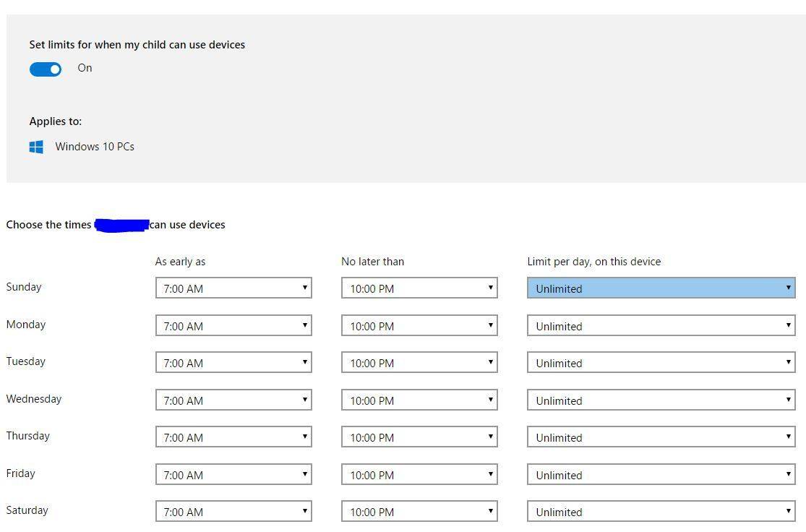The image size is (806, 532).
Task: Select Monday's daily limit dropdown
Action: 661,325
